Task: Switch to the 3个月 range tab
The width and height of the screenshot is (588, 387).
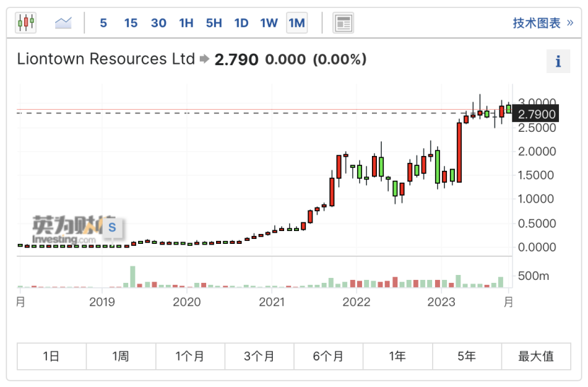Action: click(259, 357)
